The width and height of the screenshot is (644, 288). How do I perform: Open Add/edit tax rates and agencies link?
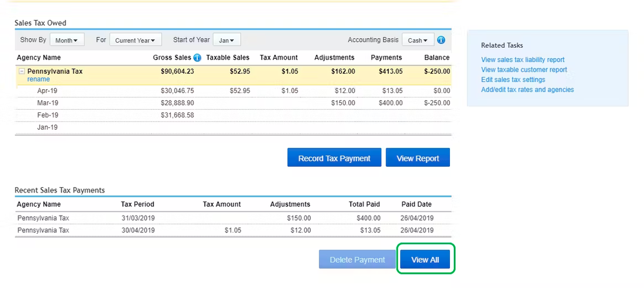(x=527, y=90)
